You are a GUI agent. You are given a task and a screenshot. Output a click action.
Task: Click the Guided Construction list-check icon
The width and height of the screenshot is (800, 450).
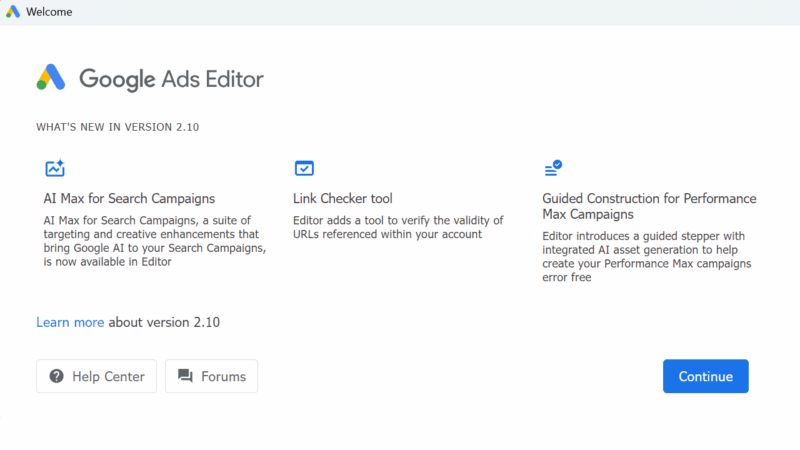[x=553, y=168]
